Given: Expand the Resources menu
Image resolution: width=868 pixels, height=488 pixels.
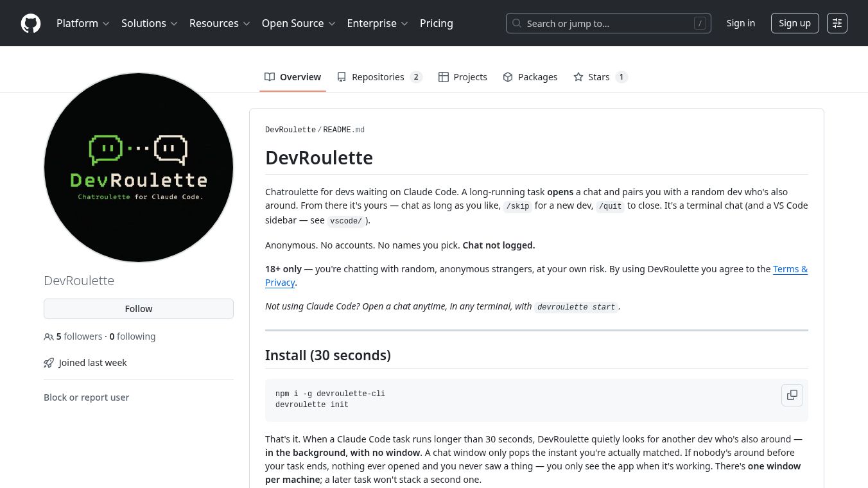Looking at the screenshot, I should click(220, 23).
